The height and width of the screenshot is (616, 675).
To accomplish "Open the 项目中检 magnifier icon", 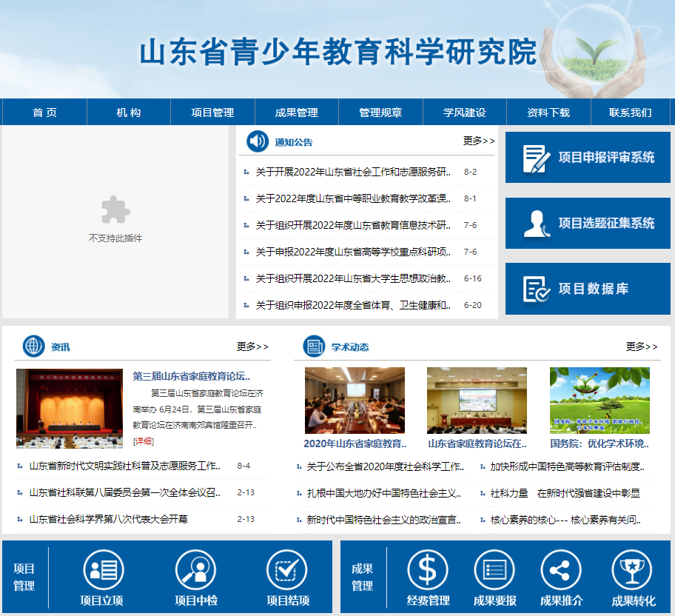I will tap(195, 570).
